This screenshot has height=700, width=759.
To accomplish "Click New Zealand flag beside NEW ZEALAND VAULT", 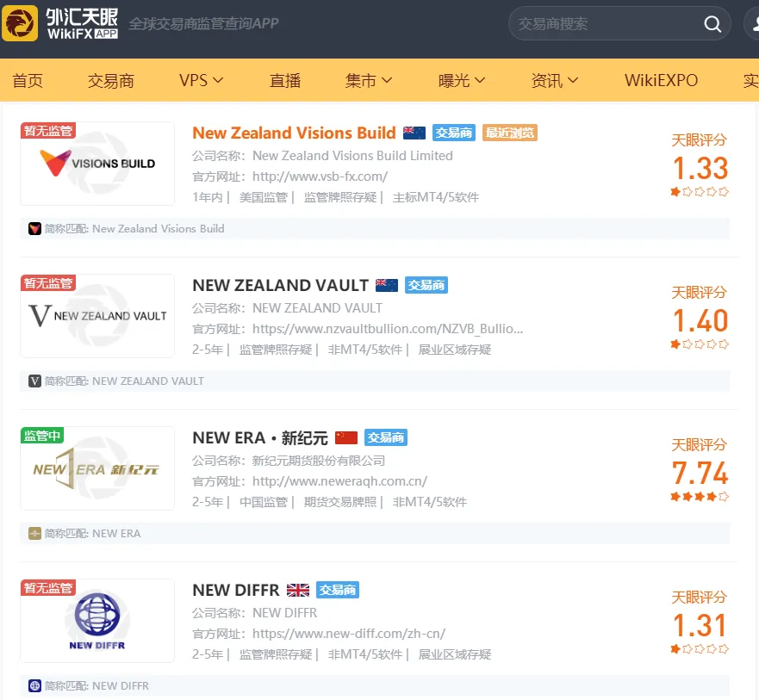I will (387, 285).
